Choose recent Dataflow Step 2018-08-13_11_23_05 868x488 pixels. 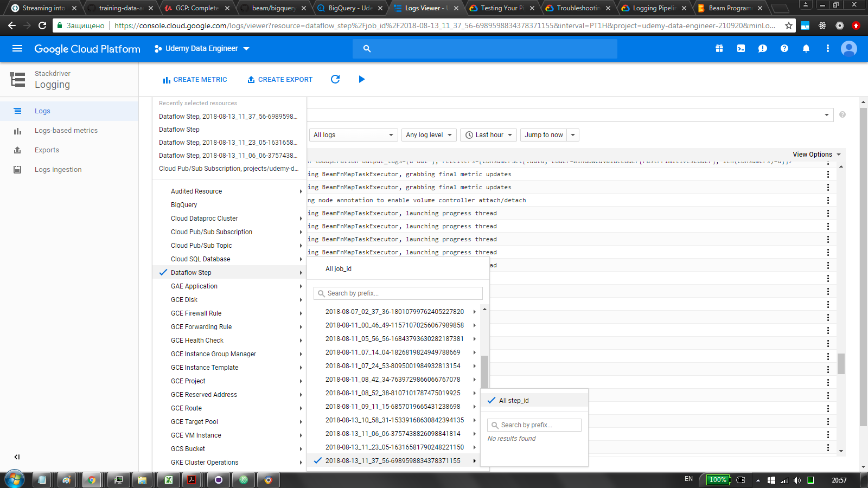point(228,143)
